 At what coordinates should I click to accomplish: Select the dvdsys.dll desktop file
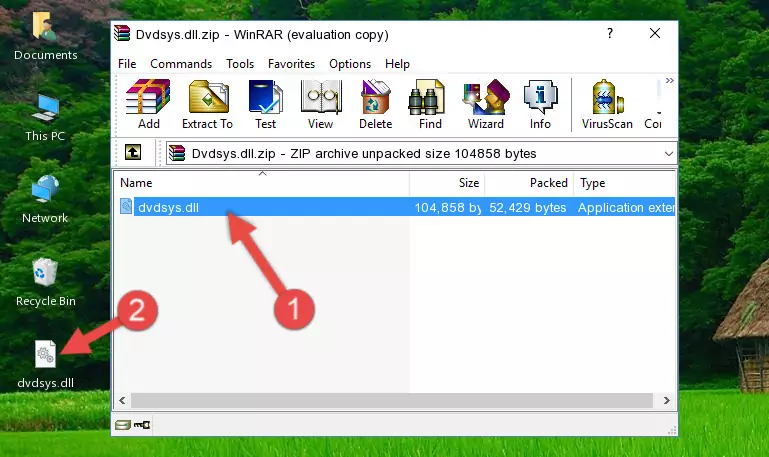[46, 365]
